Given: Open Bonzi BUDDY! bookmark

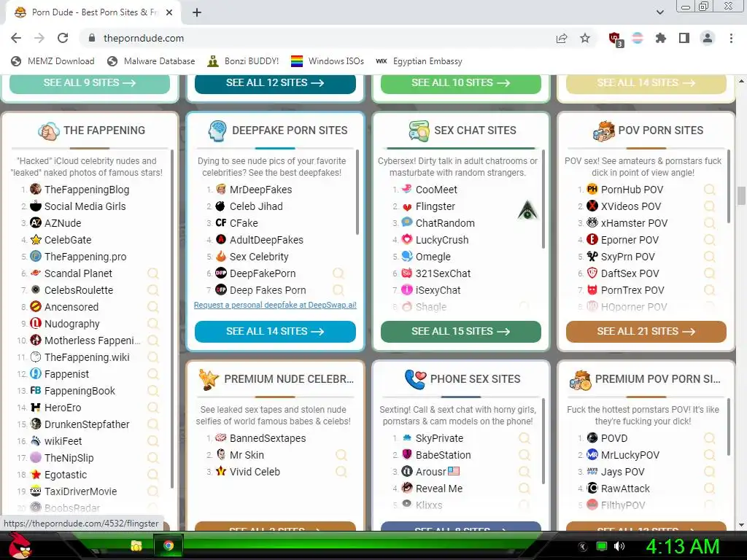Looking at the screenshot, I should pyautogui.click(x=244, y=61).
